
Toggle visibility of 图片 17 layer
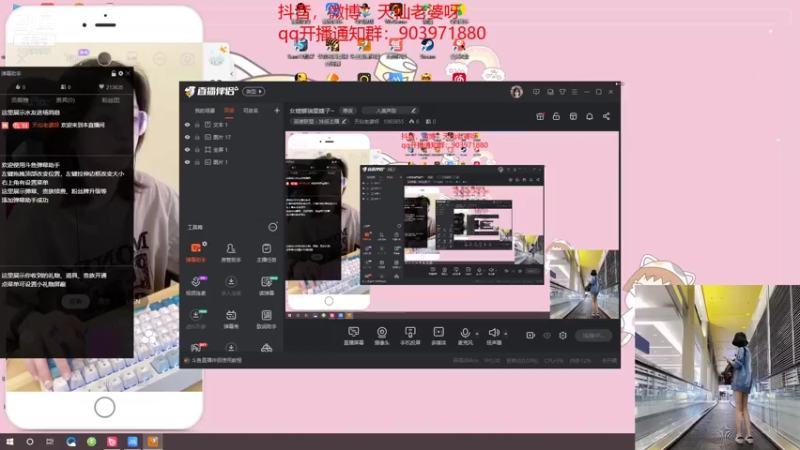[187, 137]
